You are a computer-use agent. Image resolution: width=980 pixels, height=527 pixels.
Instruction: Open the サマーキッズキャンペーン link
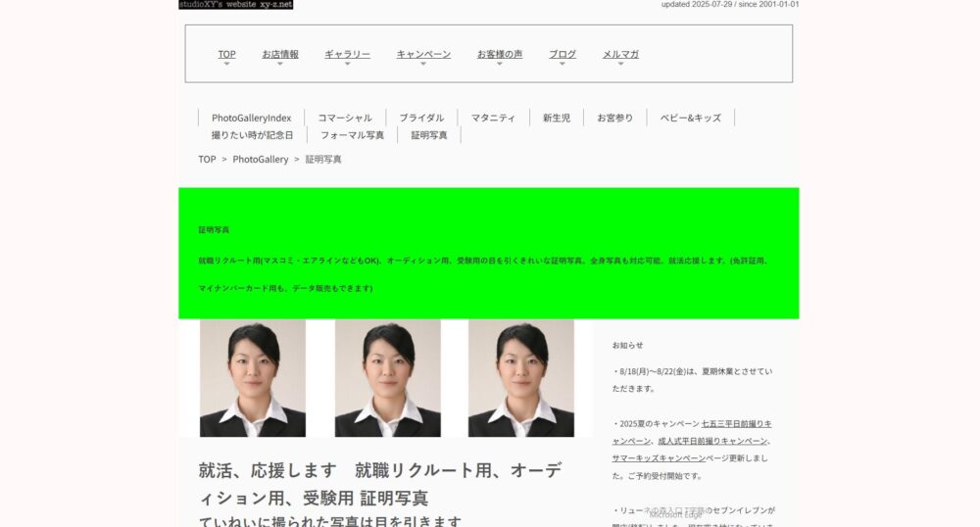(x=659, y=457)
